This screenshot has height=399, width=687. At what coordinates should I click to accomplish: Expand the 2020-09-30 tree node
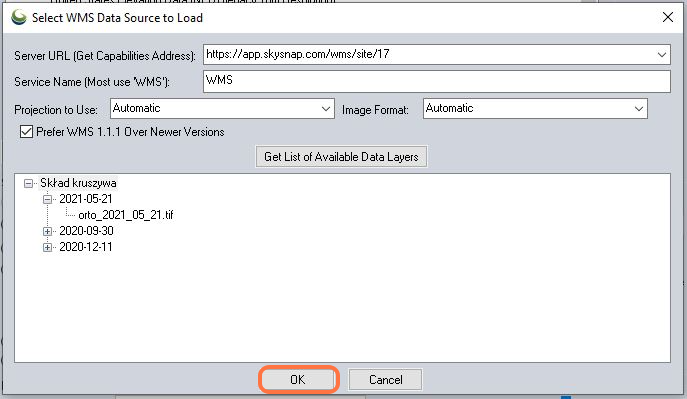coord(48,231)
